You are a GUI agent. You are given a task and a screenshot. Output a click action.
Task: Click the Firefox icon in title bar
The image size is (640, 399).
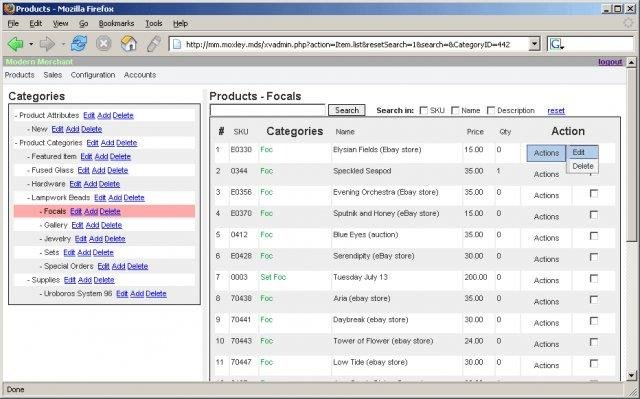9,9
